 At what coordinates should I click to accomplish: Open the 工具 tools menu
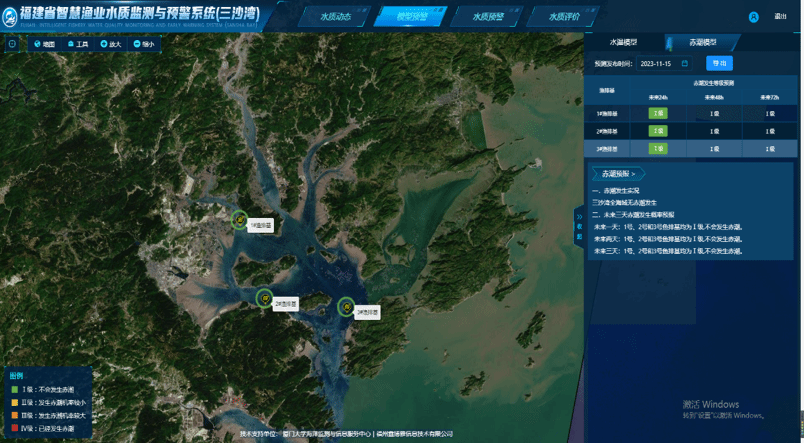(x=78, y=44)
